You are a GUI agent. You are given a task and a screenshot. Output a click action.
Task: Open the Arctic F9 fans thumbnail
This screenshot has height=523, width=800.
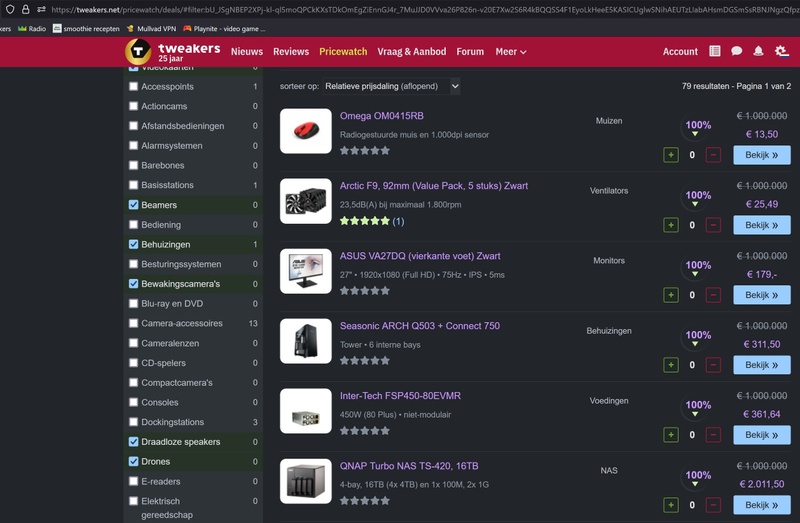pyautogui.click(x=306, y=201)
